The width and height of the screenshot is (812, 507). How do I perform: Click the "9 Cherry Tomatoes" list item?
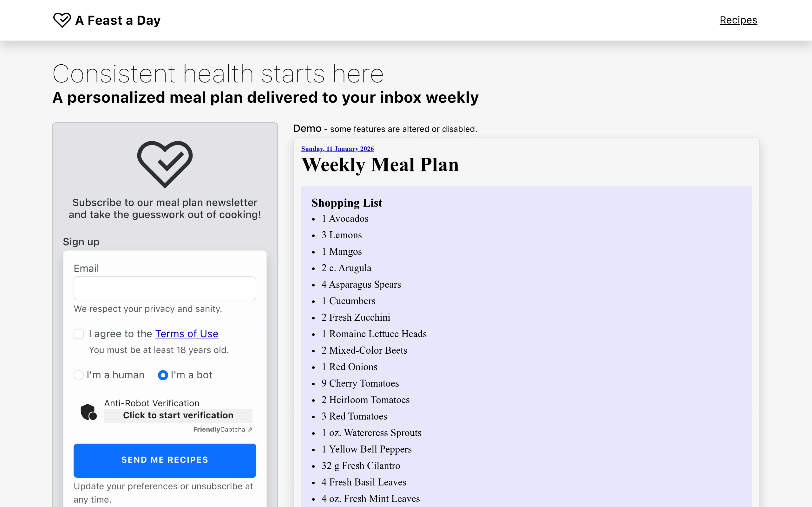pyautogui.click(x=360, y=383)
